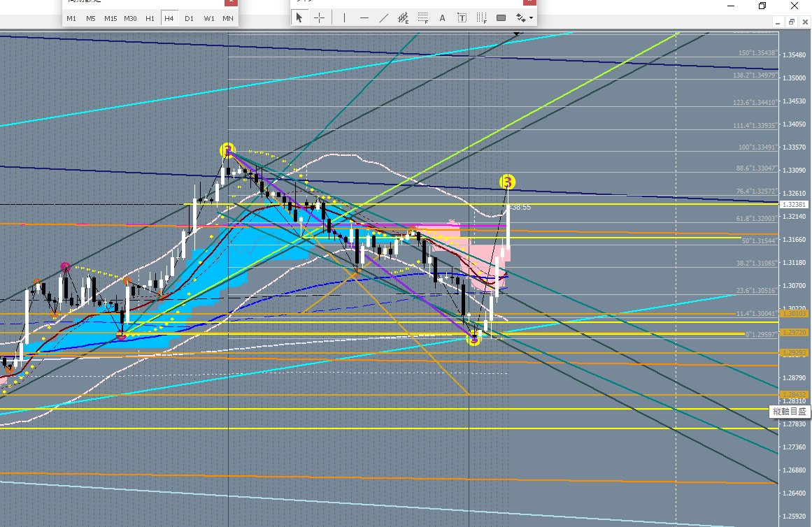The image size is (812, 527).
Task: Choose the horizontal line drawing tool
Action: click(364, 17)
